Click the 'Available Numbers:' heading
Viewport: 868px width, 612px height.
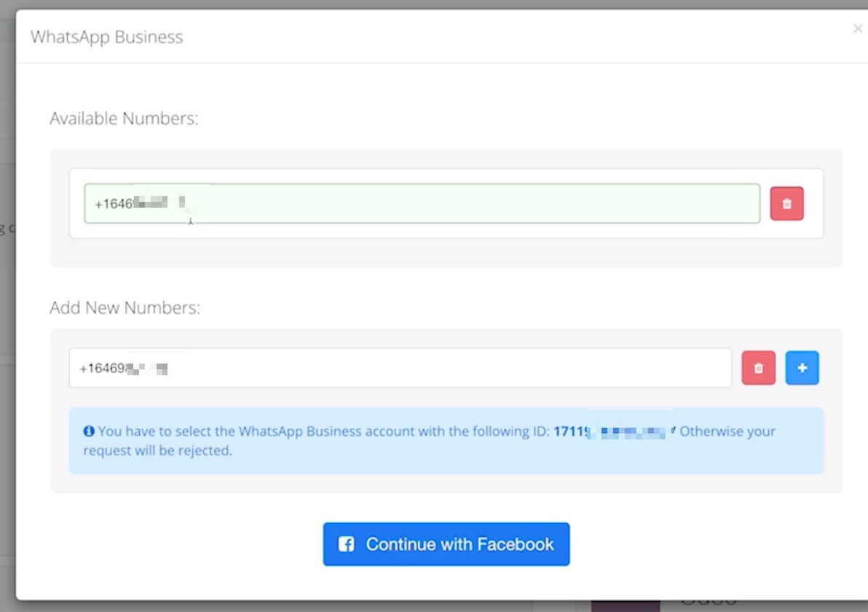coord(124,119)
